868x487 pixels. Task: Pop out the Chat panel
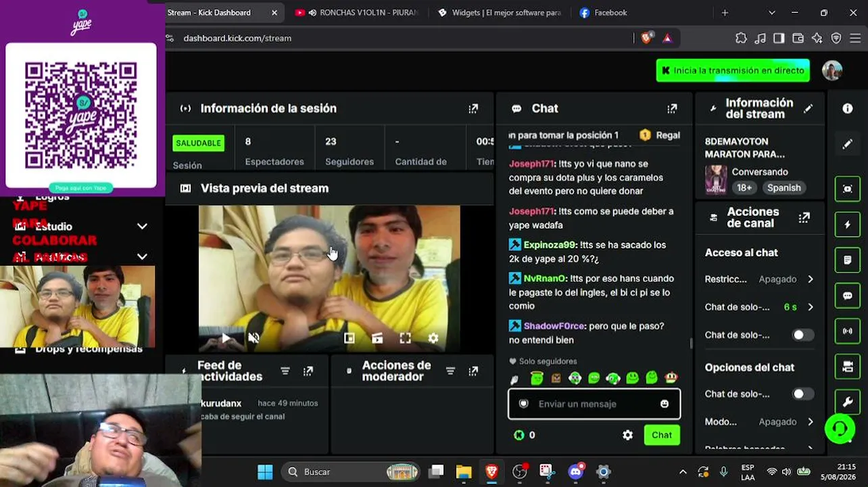coord(672,108)
